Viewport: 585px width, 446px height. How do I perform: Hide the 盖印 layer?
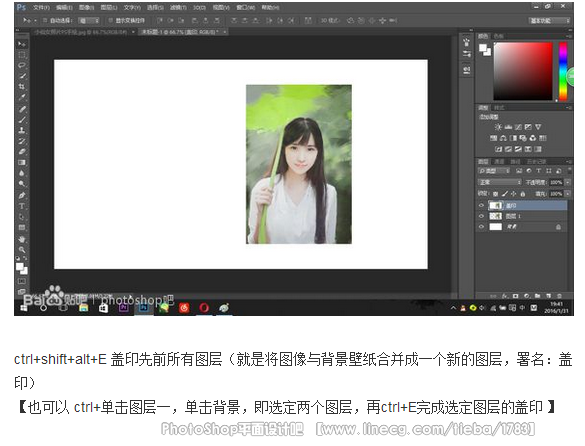pos(481,205)
